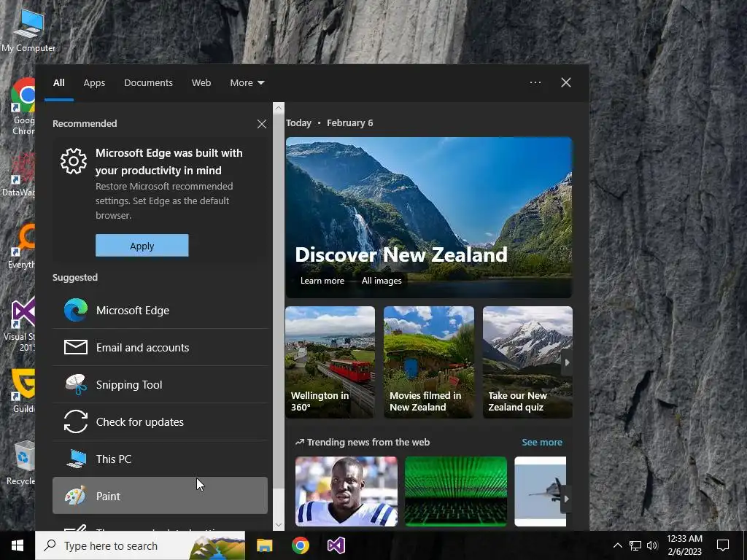Viewport: 747px width, 560px height.
Task: Click the search magnifier icon on the taskbar
Action: (x=50, y=545)
